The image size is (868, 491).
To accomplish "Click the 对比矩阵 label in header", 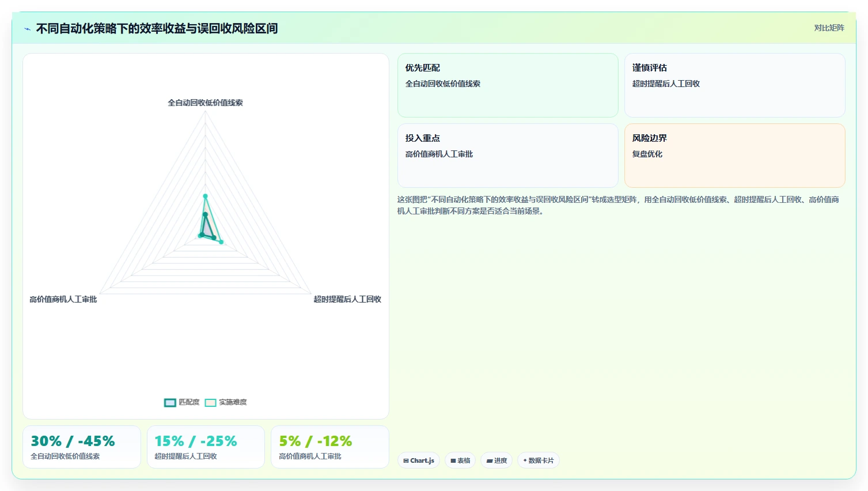I will (x=829, y=28).
